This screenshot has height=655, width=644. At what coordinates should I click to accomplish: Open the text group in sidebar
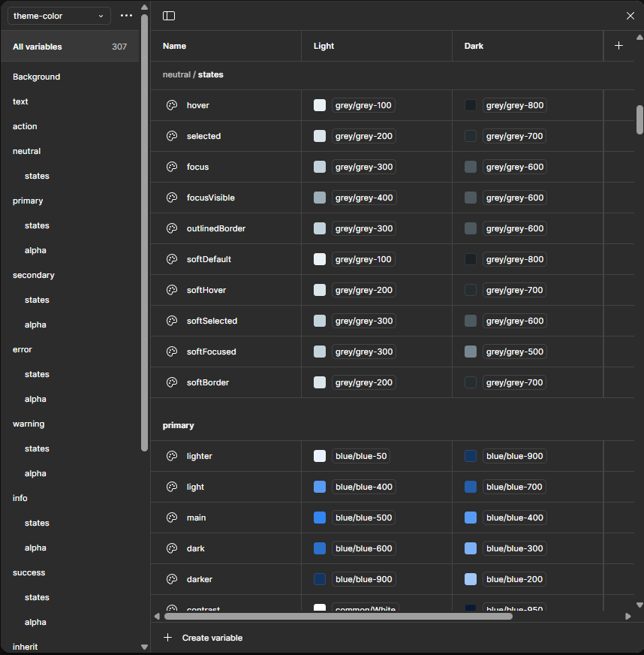(x=20, y=101)
